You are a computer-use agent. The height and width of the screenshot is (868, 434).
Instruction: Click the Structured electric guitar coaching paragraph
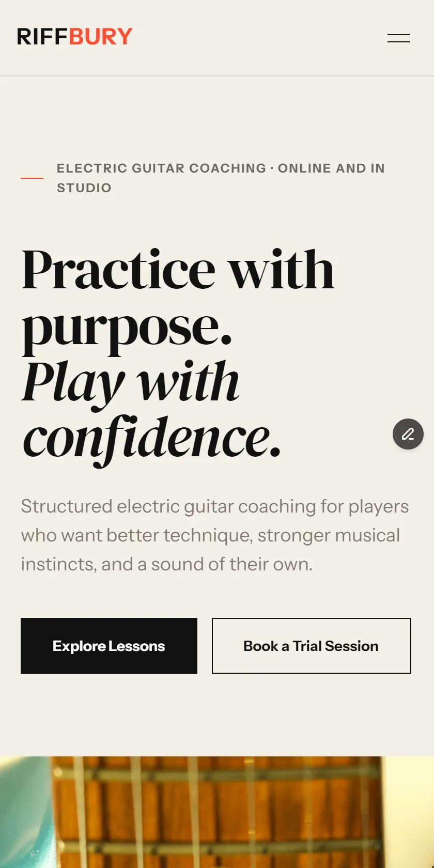pyautogui.click(x=215, y=535)
